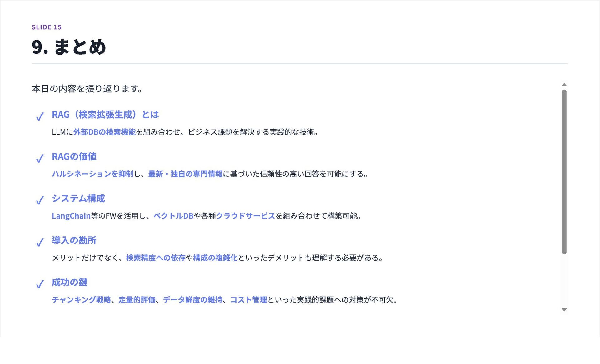Click the vertical scrollbar thumb

pos(564,172)
